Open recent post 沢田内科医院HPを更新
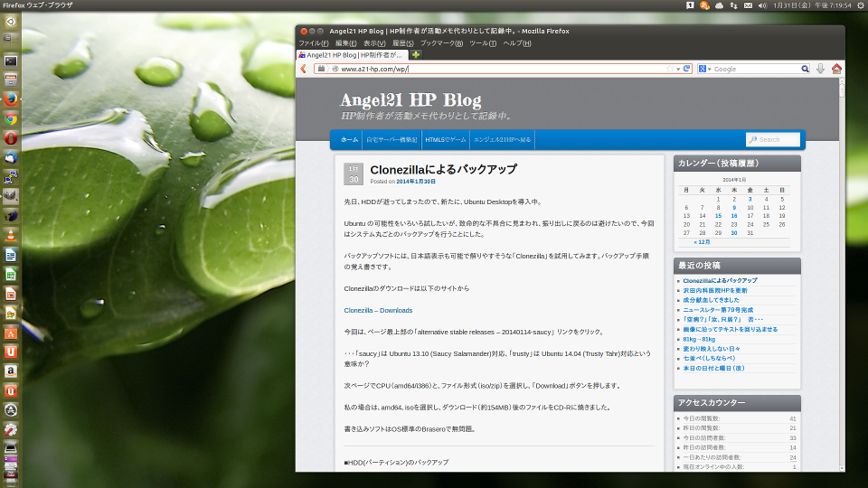Screen dimensions: 868x488 [x=714, y=290]
